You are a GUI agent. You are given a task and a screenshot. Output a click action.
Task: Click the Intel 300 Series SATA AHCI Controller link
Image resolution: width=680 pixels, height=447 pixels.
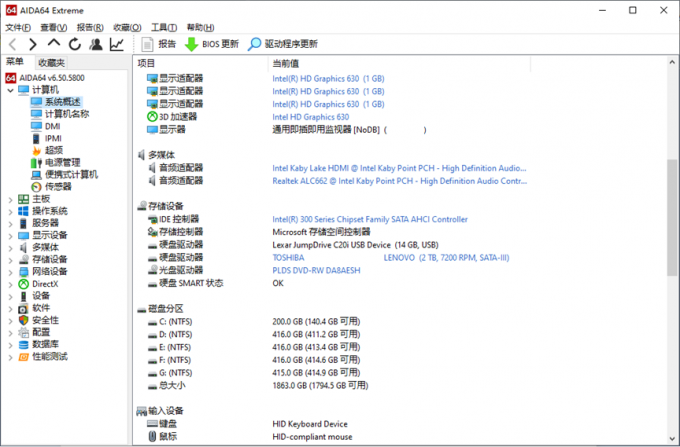click(369, 219)
